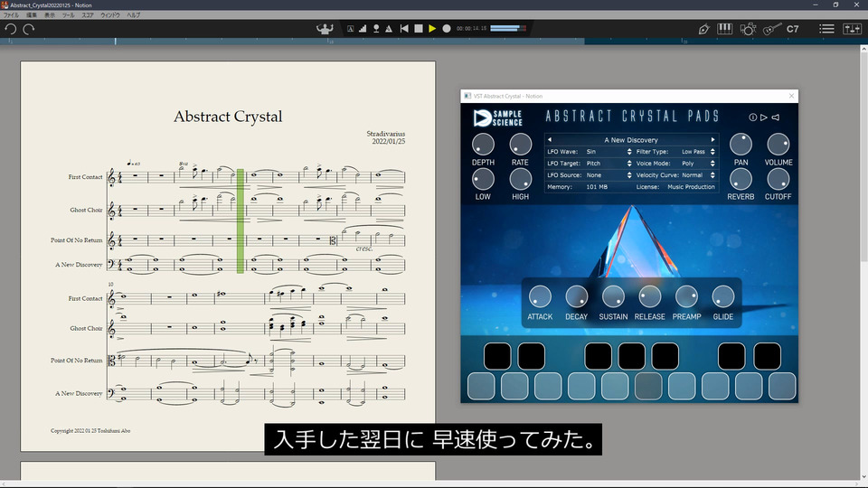Click the RATE knob

pyautogui.click(x=521, y=145)
